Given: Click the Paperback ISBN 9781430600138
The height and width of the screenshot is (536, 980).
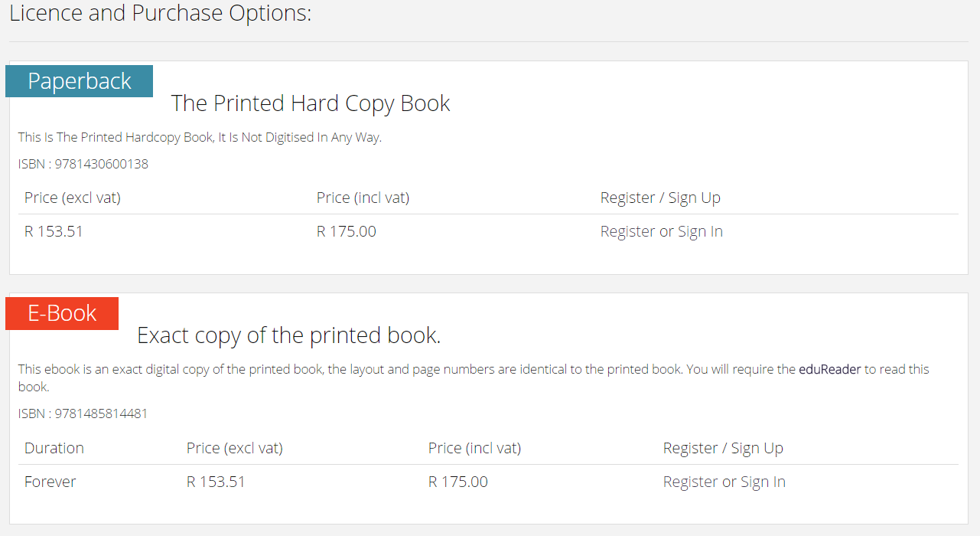Looking at the screenshot, I should click(83, 164).
